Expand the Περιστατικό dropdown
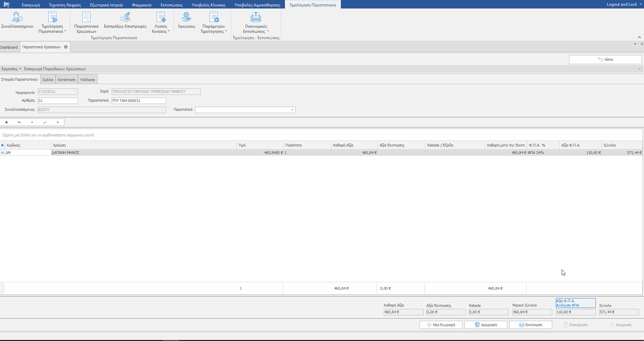 (292, 110)
